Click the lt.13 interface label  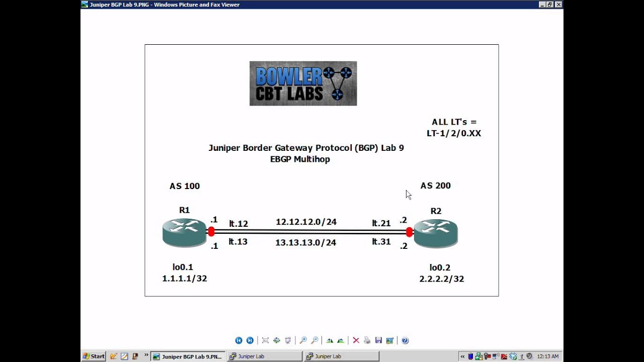[x=238, y=242]
